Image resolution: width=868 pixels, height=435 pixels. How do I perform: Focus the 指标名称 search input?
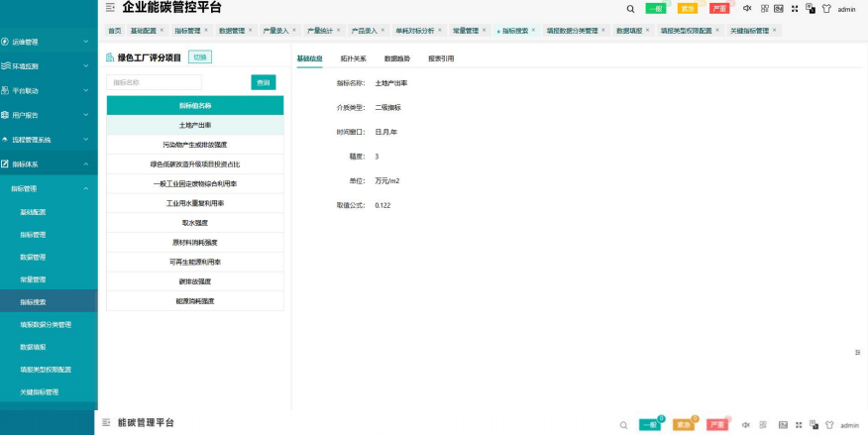coord(154,82)
